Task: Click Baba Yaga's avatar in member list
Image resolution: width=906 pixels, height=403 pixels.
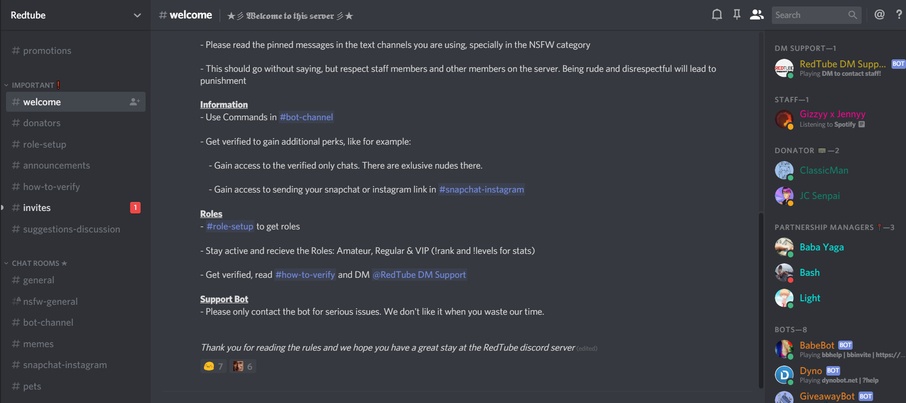Action: click(x=784, y=246)
